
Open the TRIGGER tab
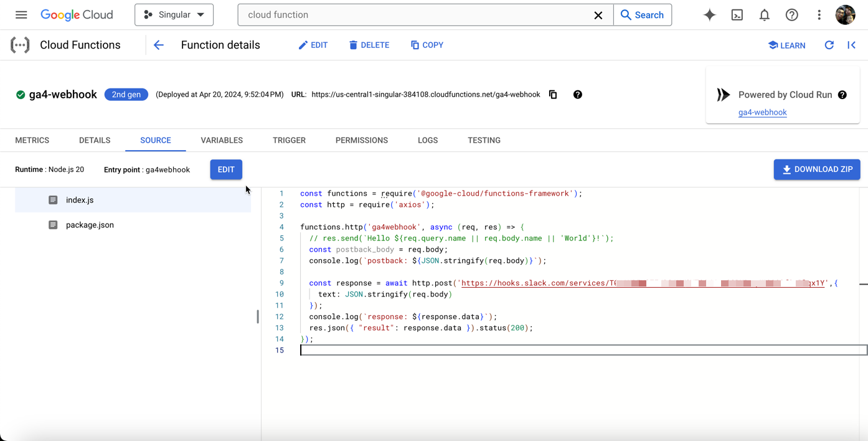[289, 140]
